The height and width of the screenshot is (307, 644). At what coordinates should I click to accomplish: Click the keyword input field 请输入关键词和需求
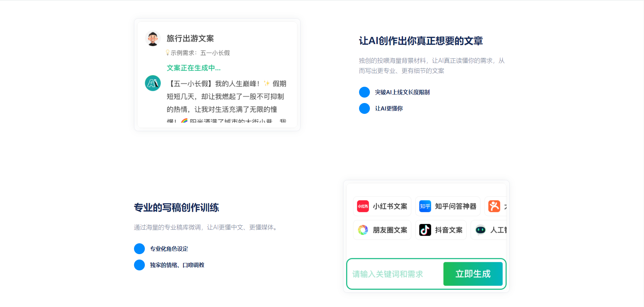tap(387, 274)
